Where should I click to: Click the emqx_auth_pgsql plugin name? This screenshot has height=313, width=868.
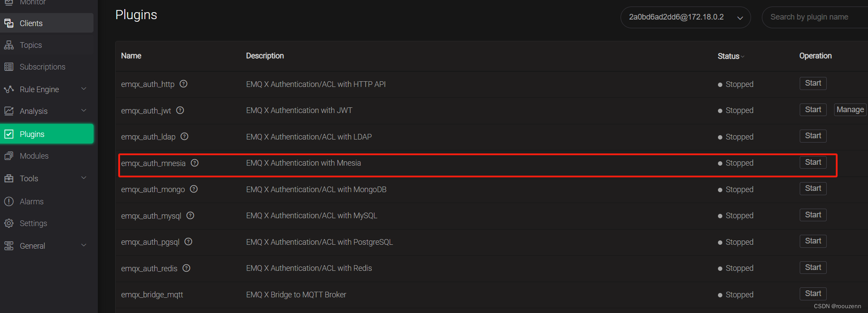(x=150, y=242)
